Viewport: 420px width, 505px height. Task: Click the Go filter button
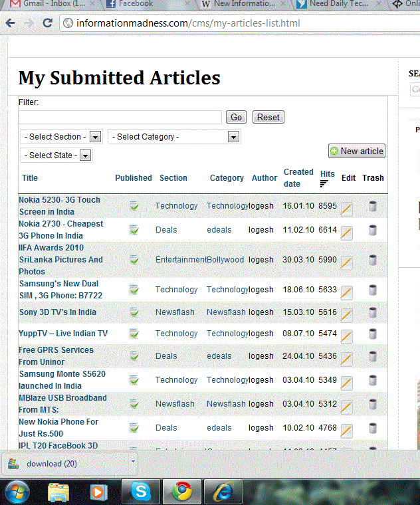[236, 117]
